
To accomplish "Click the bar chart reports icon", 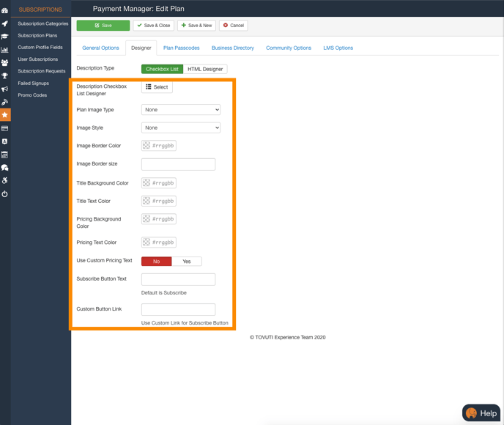I will 4,50.
